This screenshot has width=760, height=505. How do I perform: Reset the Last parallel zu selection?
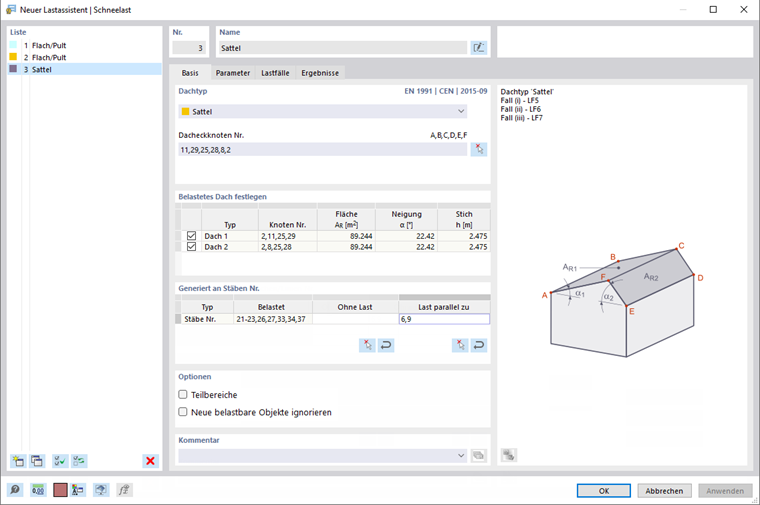pos(478,345)
